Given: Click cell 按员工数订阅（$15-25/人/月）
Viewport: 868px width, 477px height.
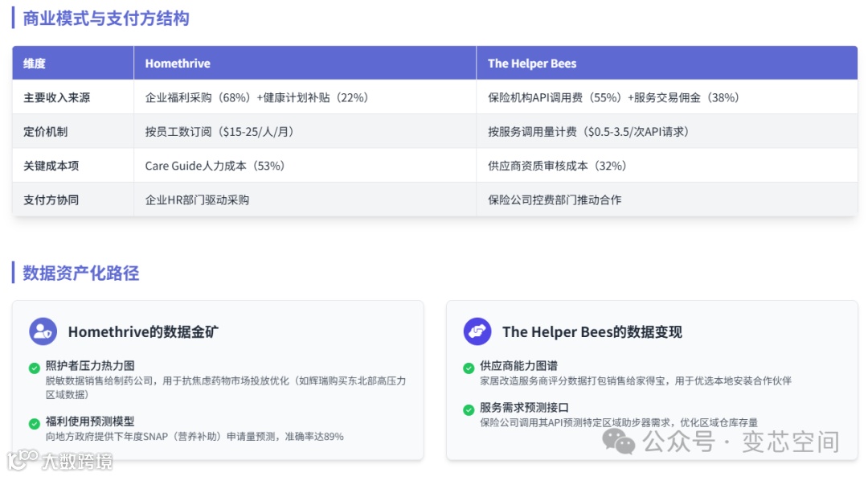Looking at the screenshot, I should [305, 132].
